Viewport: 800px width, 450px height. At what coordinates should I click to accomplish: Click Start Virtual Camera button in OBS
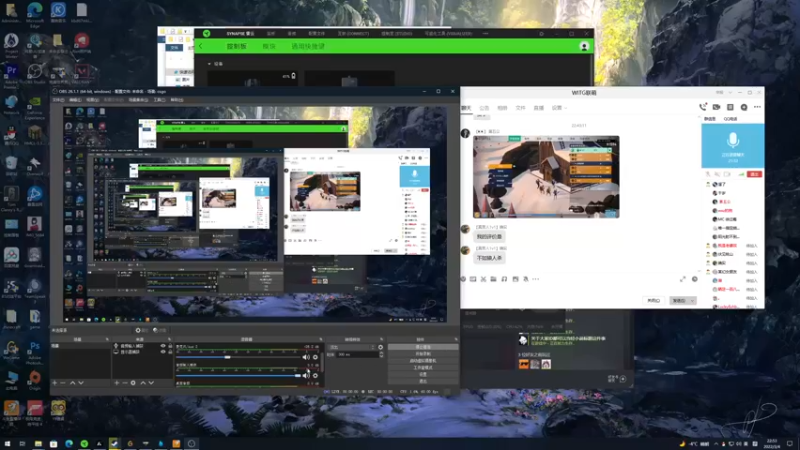coord(423,361)
